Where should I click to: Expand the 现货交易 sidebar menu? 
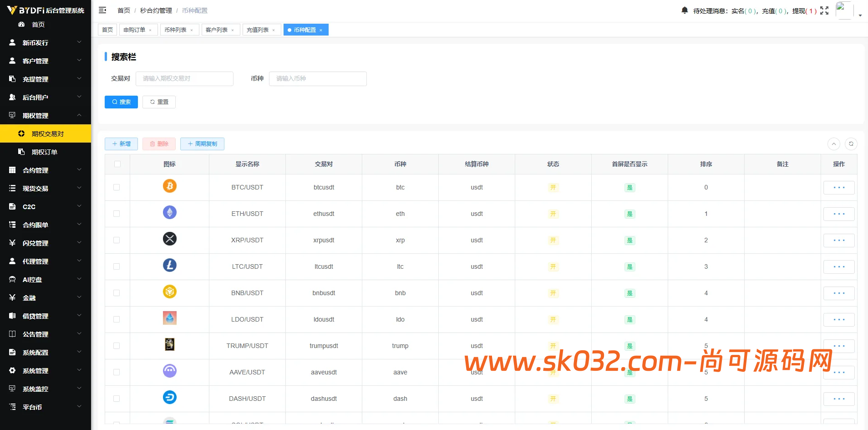[x=46, y=188]
